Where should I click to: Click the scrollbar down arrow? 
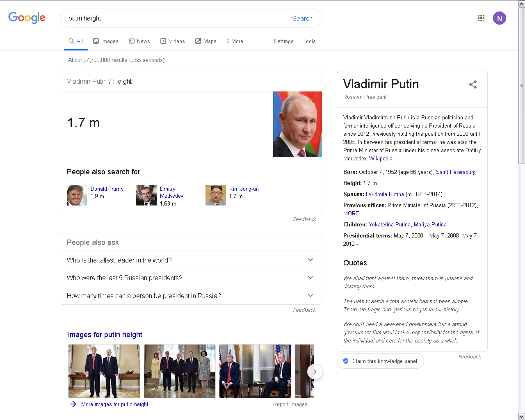[x=522, y=416]
